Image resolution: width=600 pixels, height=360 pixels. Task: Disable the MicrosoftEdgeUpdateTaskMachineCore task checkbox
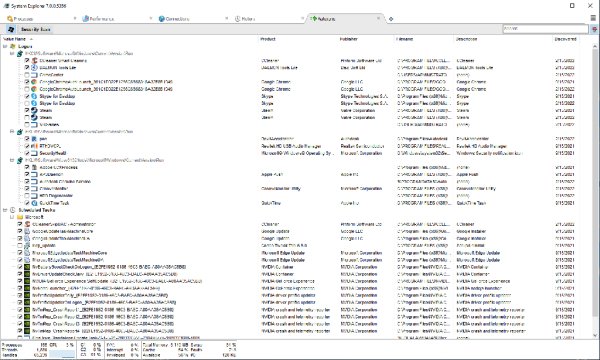tap(20, 252)
